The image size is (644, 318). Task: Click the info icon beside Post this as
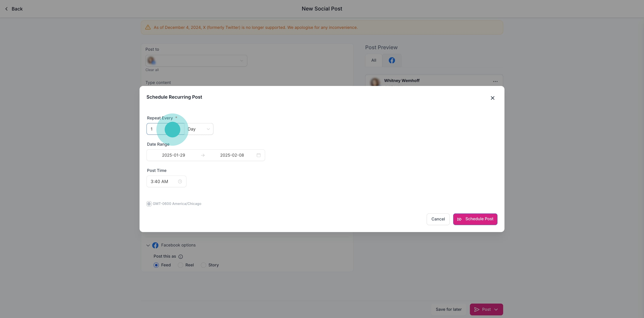[x=180, y=257]
